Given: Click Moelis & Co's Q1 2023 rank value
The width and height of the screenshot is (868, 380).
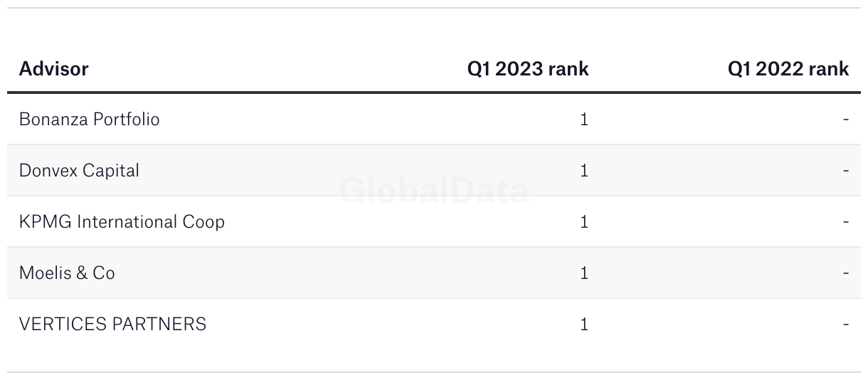Looking at the screenshot, I should point(584,273).
